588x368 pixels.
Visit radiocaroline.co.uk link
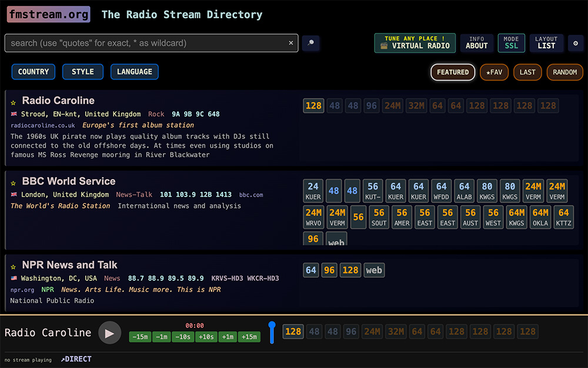[x=43, y=125]
